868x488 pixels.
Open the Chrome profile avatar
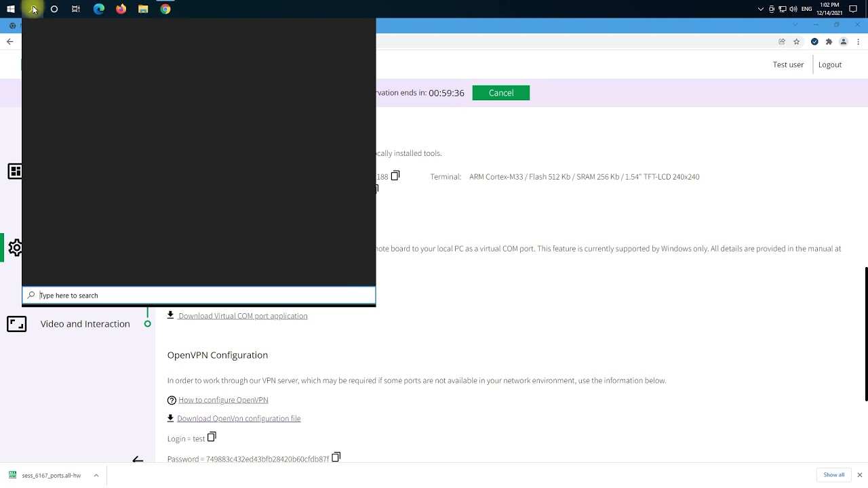844,41
